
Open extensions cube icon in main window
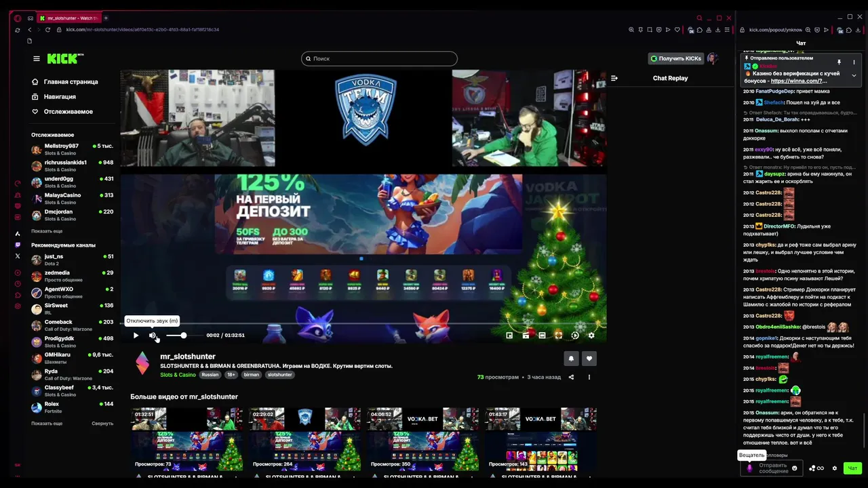click(x=699, y=30)
